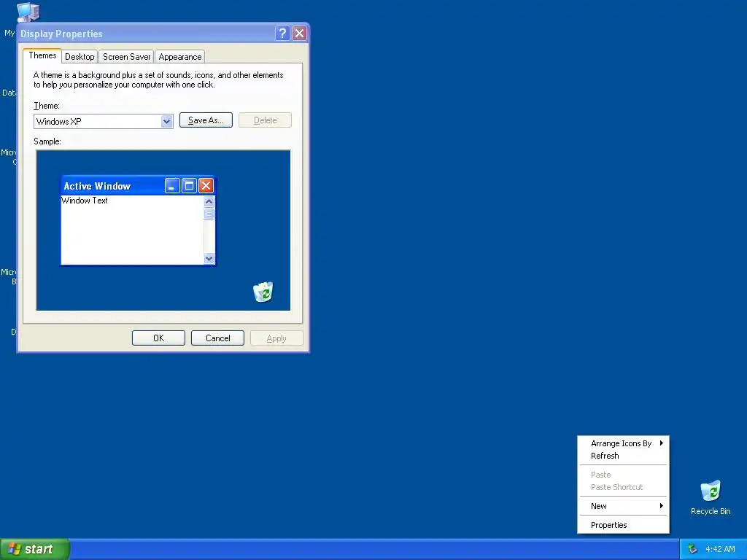
Task: Click sample Active Window minimize icon
Action: pos(172,186)
